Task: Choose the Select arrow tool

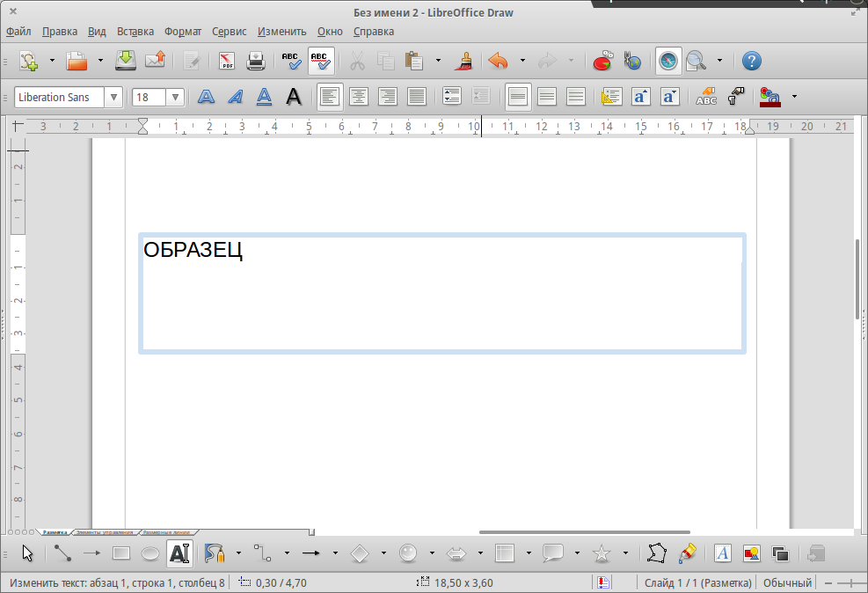Action: [x=27, y=553]
